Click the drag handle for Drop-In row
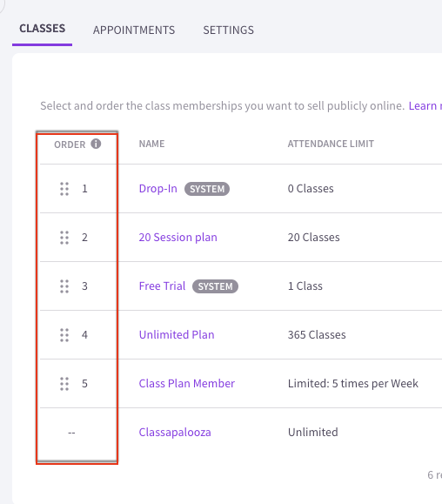The image size is (442, 504). (64, 189)
